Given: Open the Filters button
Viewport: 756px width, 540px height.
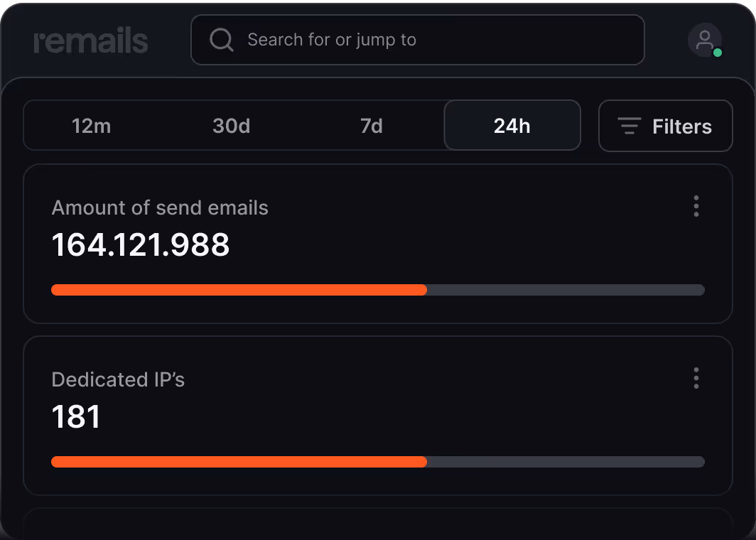Looking at the screenshot, I should 665,126.
